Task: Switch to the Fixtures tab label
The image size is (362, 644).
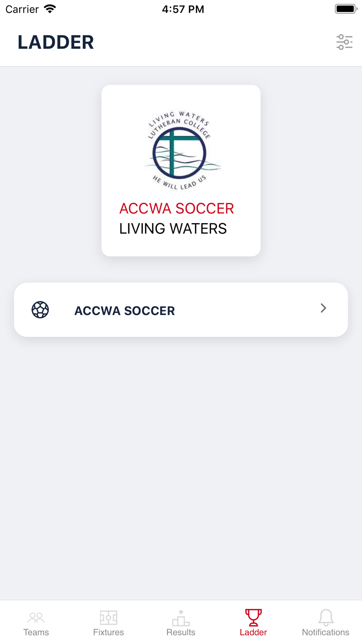Action: 109,632
